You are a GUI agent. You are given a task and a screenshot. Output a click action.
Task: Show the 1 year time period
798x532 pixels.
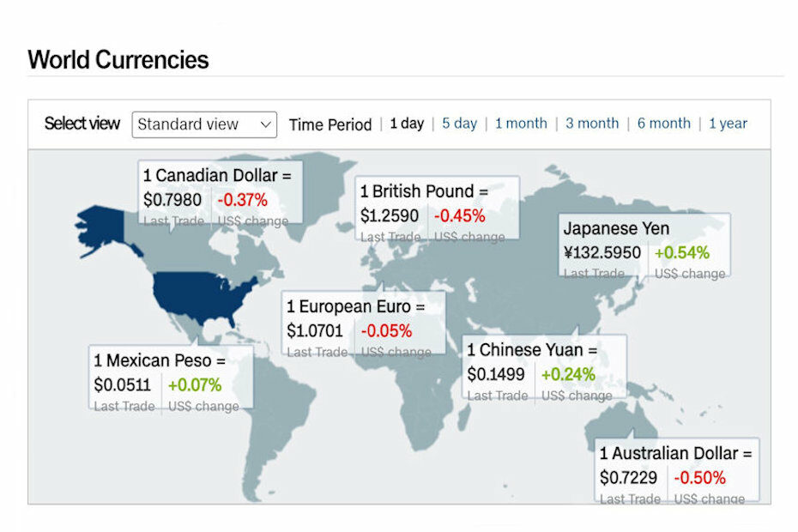(728, 124)
